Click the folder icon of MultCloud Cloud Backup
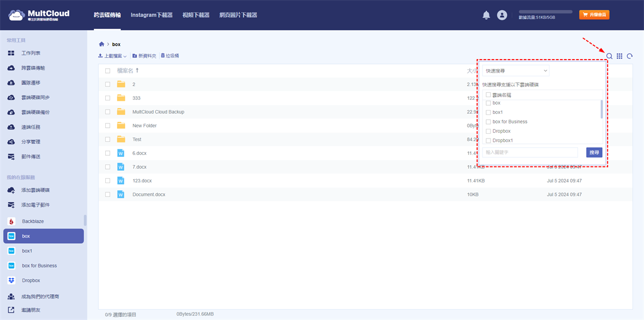This screenshot has height=320, width=644. [121, 112]
